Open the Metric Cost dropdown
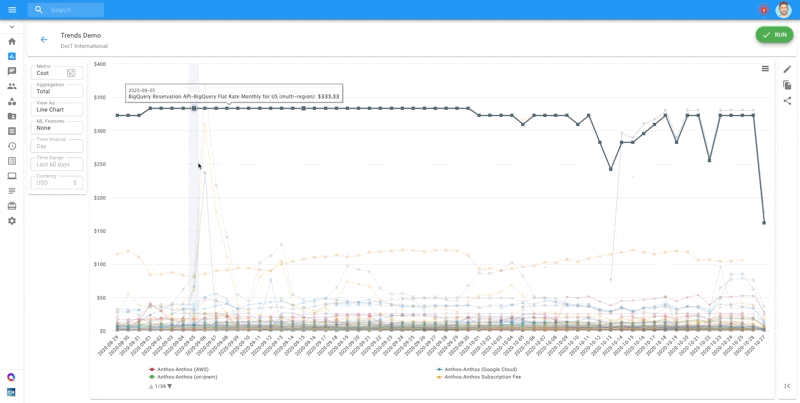The height and width of the screenshot is (403, 800). click(57, 73)
